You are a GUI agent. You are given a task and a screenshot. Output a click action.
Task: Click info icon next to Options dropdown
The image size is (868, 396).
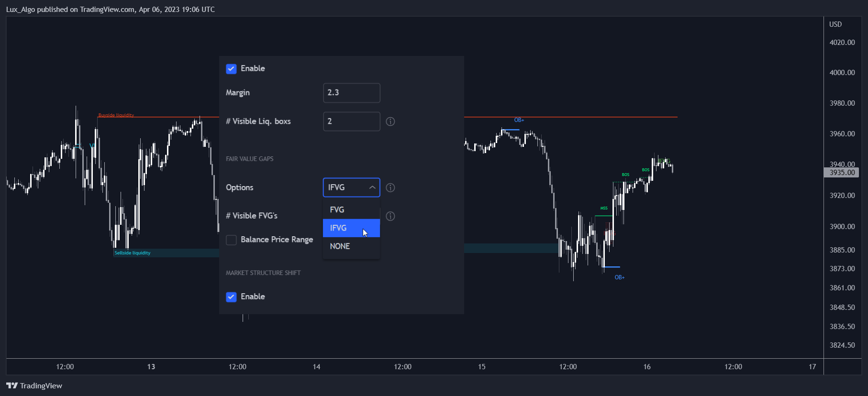pos(390,187)
